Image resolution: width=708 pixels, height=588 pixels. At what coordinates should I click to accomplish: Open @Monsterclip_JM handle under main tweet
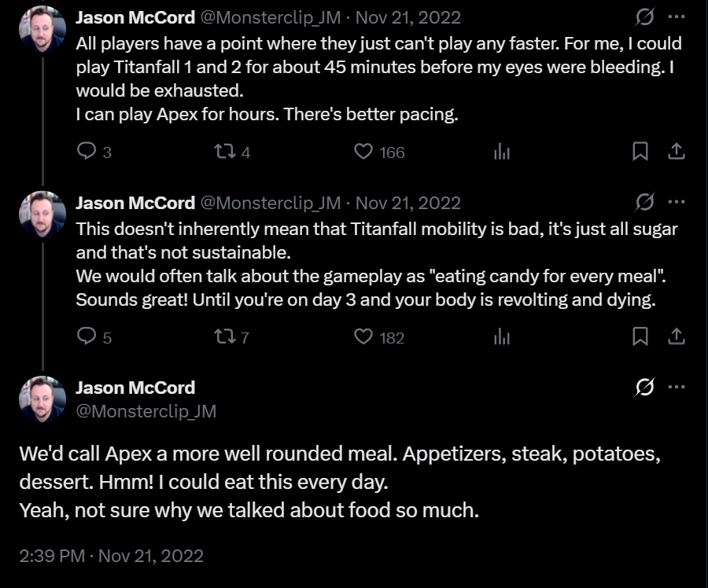146,411
